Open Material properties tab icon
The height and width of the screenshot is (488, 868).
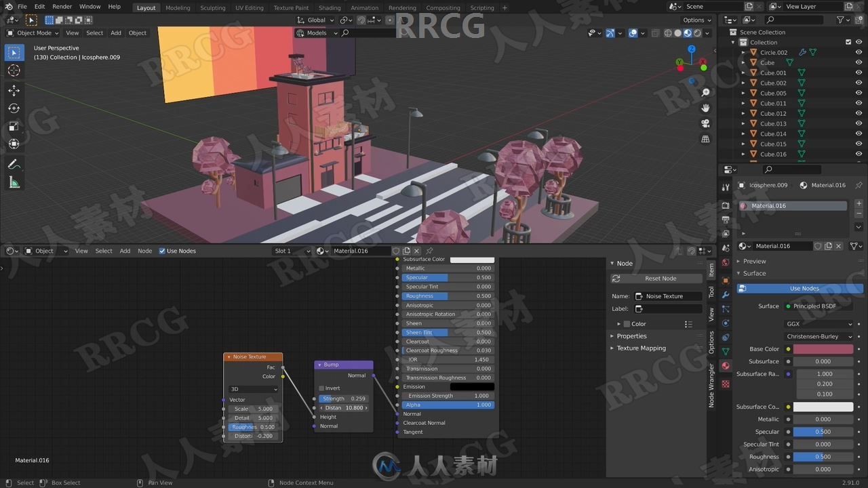click(x=726, y=366)
